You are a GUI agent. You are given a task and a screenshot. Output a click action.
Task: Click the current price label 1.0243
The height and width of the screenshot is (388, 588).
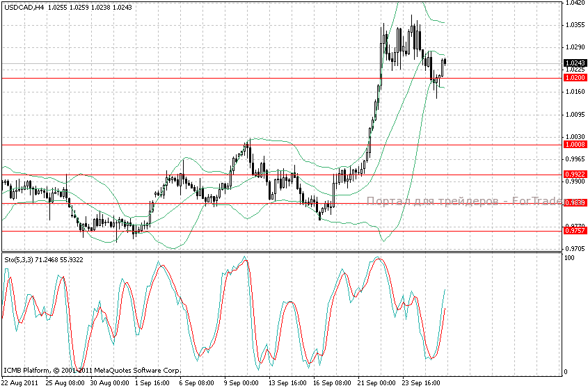pos(575,63)
